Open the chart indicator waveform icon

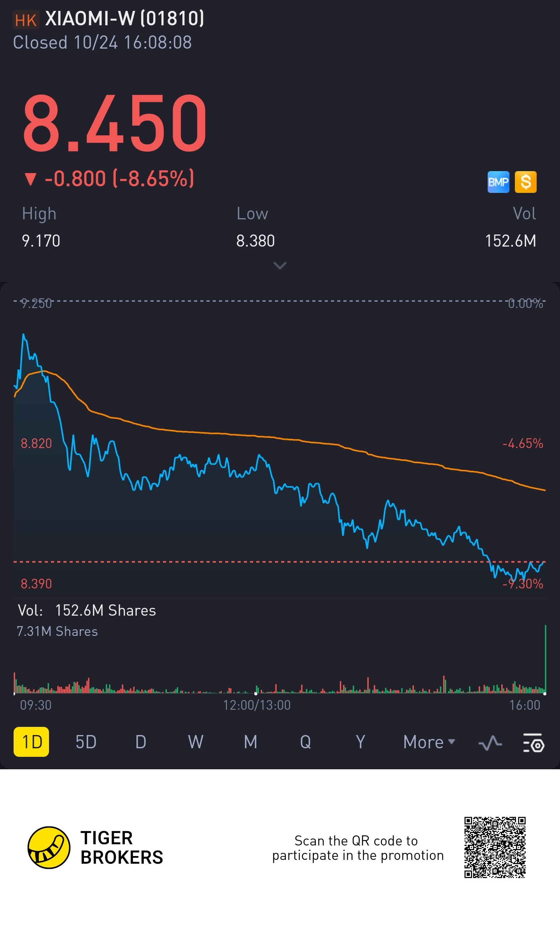coord(490,742)
